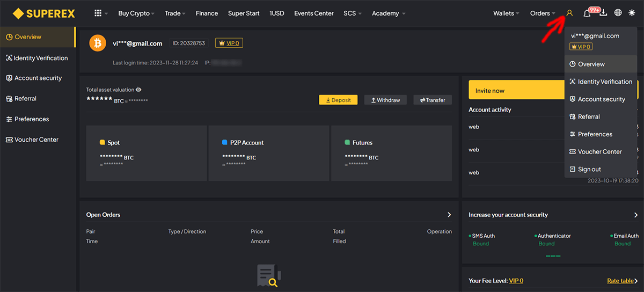644x292 pixels.
Task: Open the language globe icon
Action: click(618, 13)
